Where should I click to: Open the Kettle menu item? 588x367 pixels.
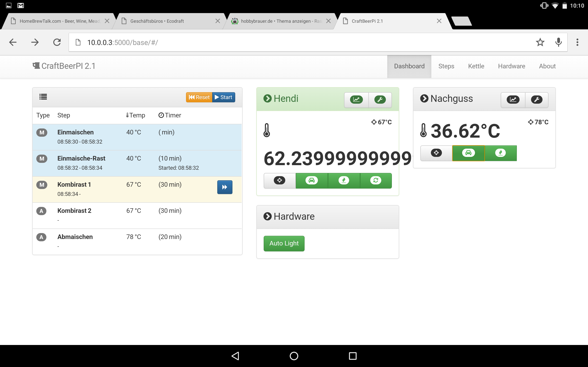(476, 66)
